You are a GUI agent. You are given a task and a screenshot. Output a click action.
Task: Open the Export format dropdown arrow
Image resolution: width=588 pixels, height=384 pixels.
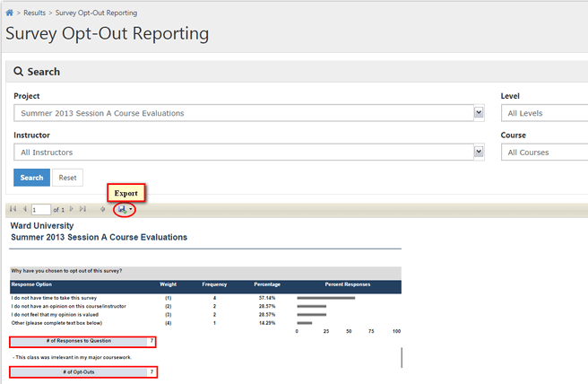[x=131, y=209]
